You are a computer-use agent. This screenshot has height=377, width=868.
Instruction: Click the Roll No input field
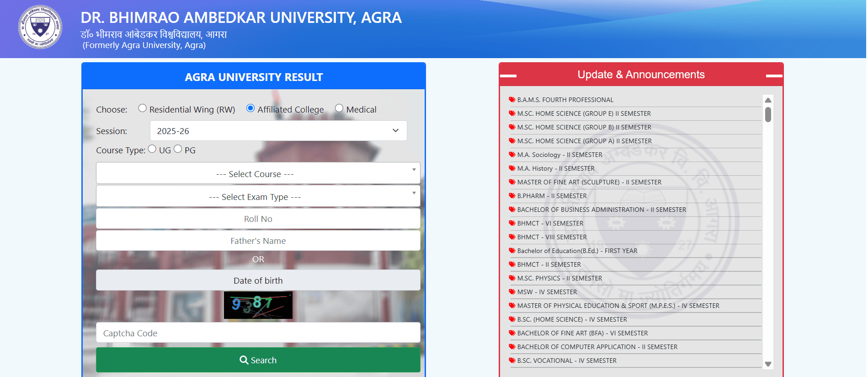tap(258, 219)
